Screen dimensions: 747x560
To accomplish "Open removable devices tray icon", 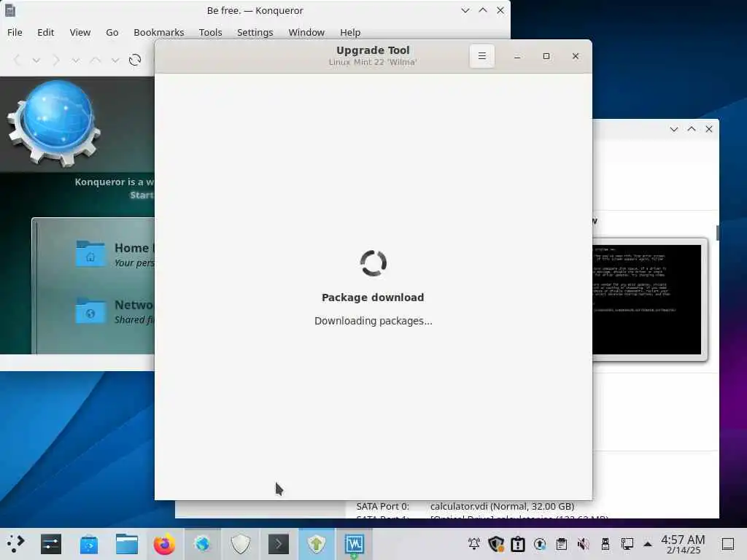I will [605, 544].
